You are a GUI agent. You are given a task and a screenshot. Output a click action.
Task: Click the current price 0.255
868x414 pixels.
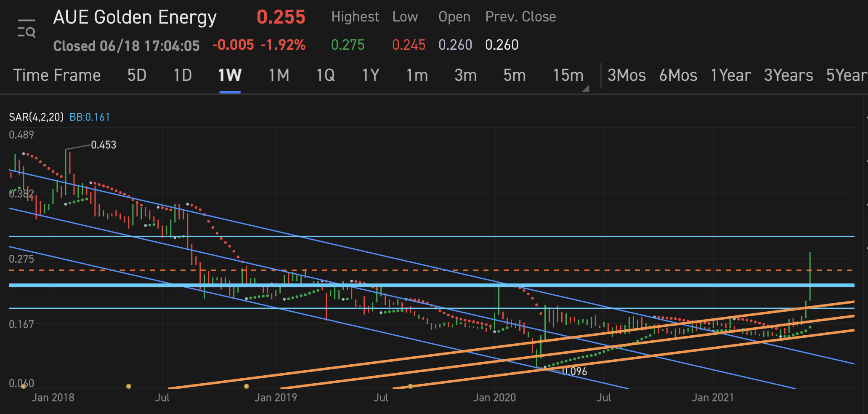pos(281,17)
